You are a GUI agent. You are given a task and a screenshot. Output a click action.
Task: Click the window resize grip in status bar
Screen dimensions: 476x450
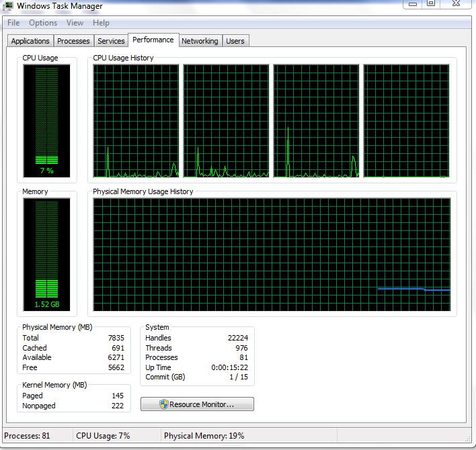coord(468,439)
